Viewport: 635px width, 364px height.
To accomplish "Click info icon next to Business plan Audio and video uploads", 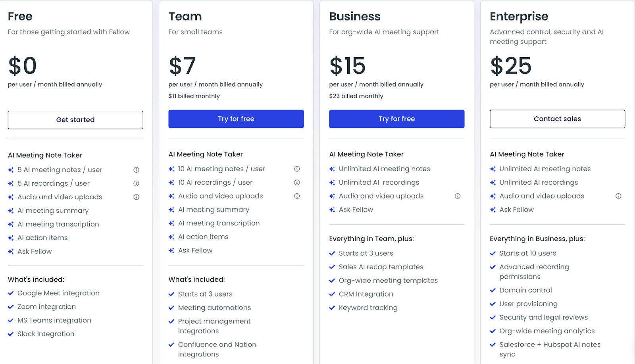I will click(458, 196).
